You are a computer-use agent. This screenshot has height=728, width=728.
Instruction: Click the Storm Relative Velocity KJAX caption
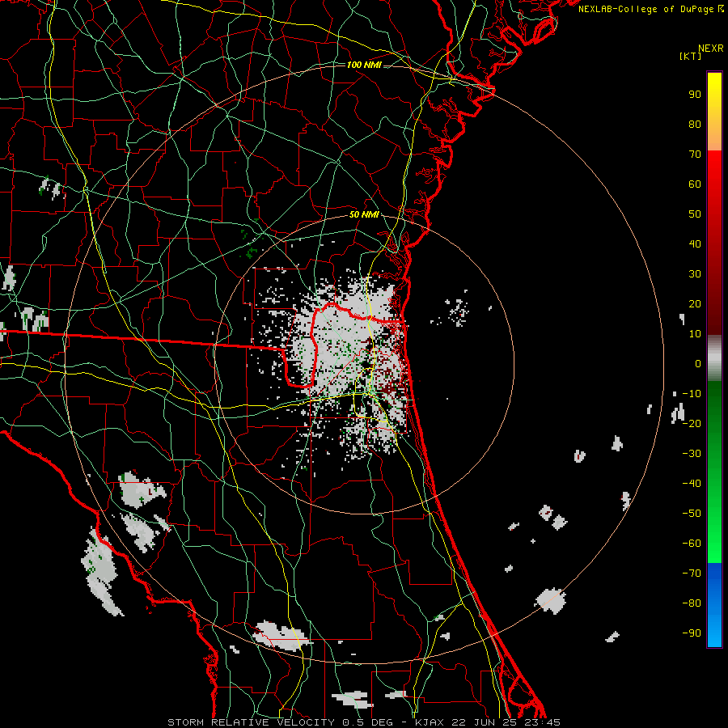pyautogui.click(x=364, y=722)
